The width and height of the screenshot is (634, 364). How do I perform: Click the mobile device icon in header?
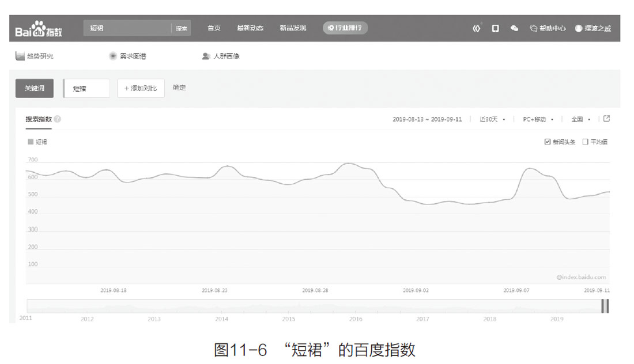(x=495, y=28)
